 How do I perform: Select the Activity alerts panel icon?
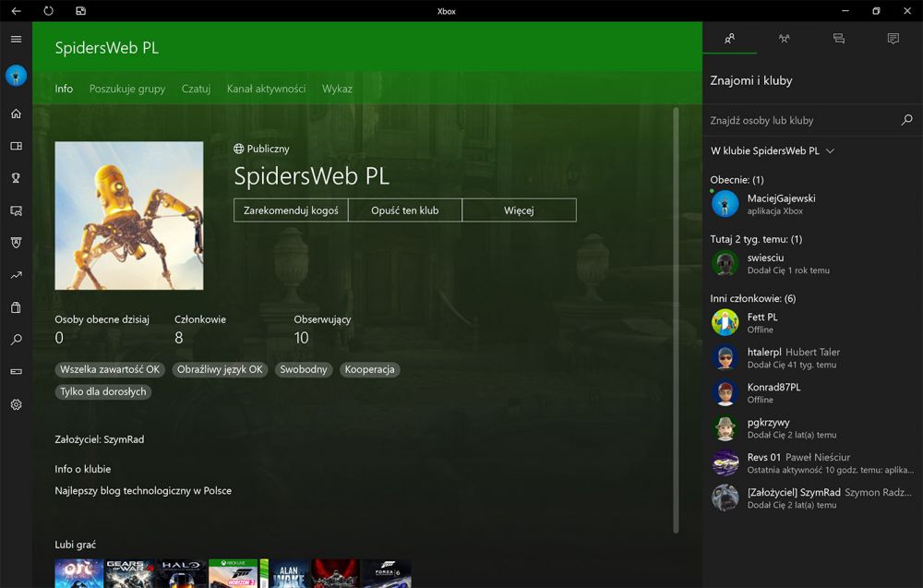click(x=893, y=38)
